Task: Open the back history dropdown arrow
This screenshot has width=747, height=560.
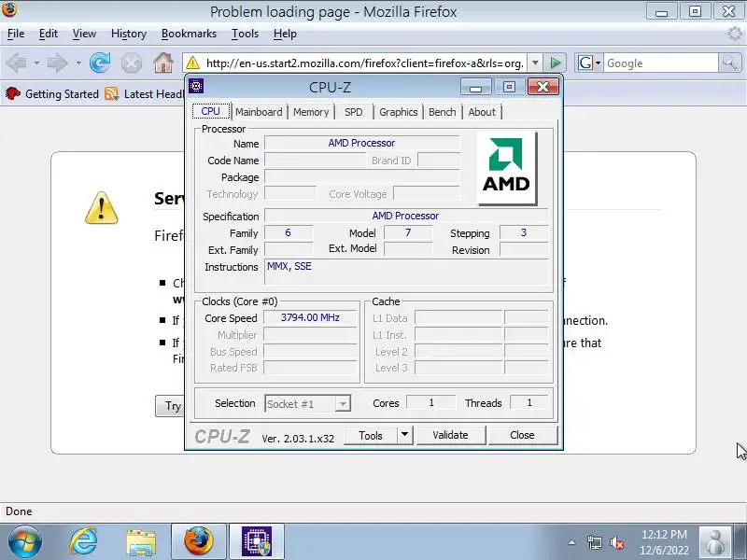Action: coord(36,63)
